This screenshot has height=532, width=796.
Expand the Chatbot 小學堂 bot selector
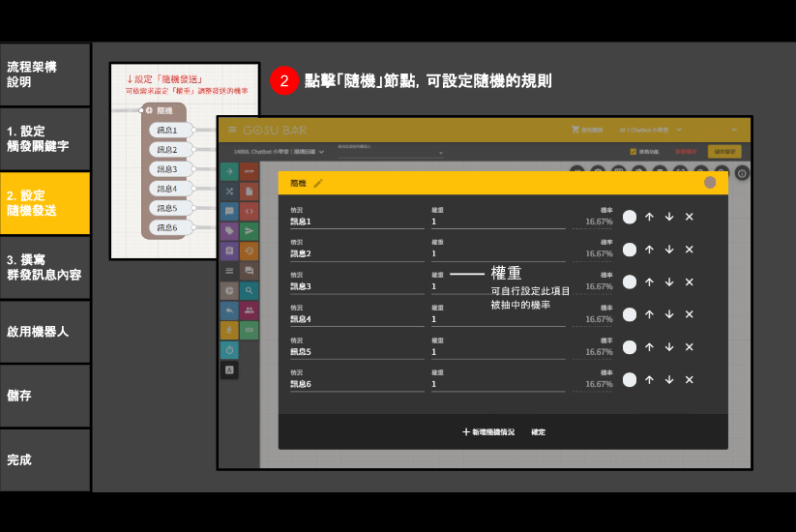pos(279,152)
